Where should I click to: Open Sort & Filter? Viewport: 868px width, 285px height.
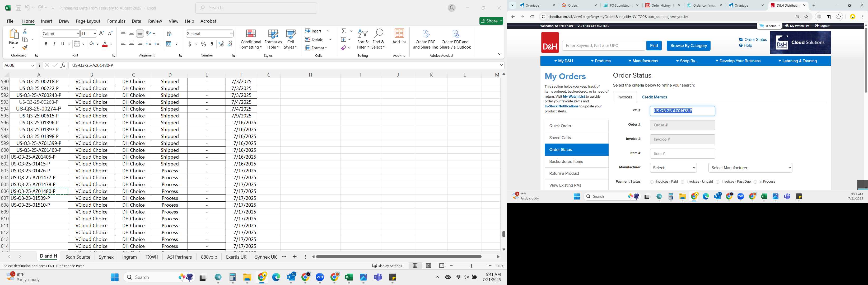pos(363,39)
